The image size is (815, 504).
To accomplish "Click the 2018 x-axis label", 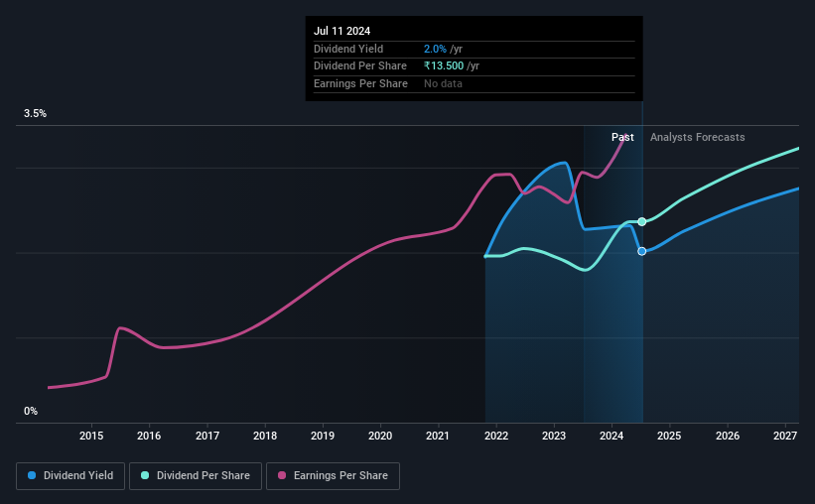I will [x=265, y=436].
